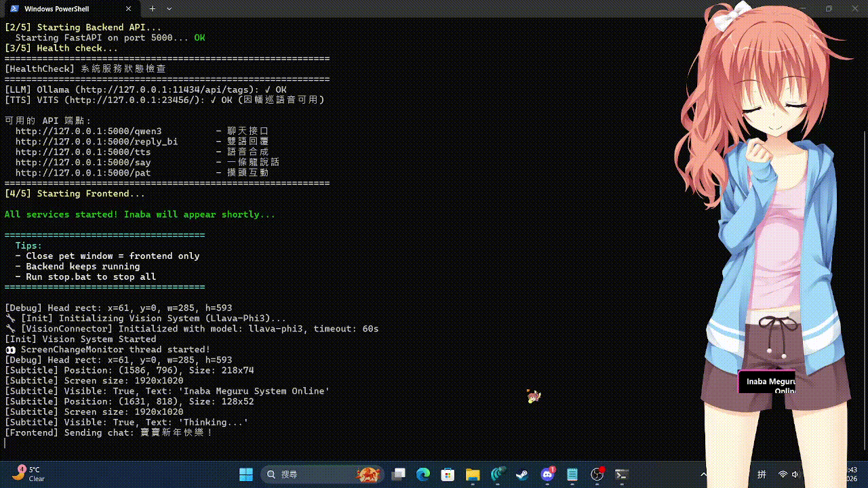Open the Notepad app on the taskbar

click(572, 474)
